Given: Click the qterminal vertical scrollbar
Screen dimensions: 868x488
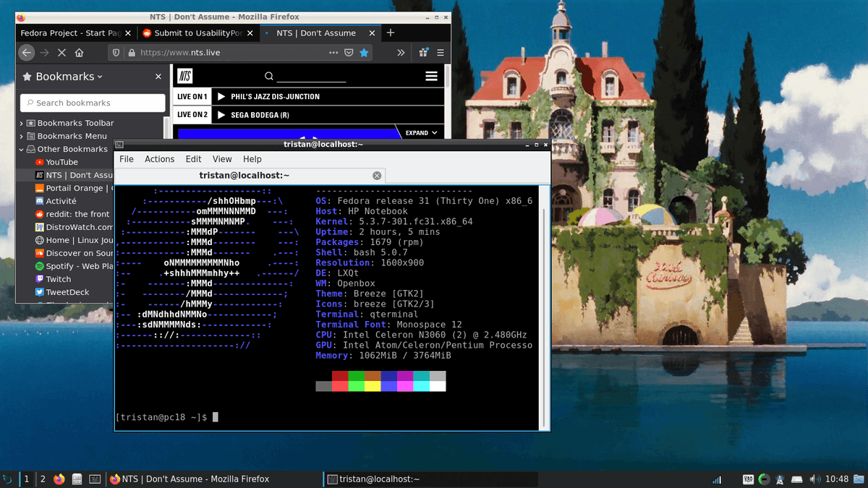Looking at the screenshot, I should click(x=545, y=307).
